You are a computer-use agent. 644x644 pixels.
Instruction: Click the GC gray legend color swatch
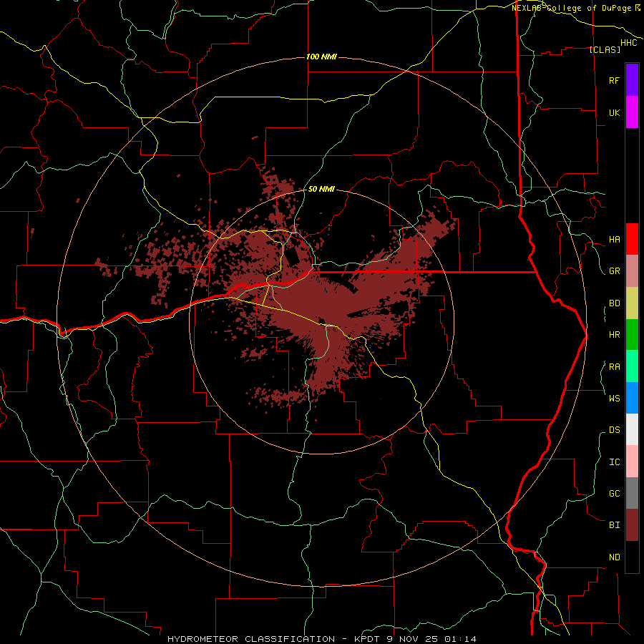tap(632, 493)
